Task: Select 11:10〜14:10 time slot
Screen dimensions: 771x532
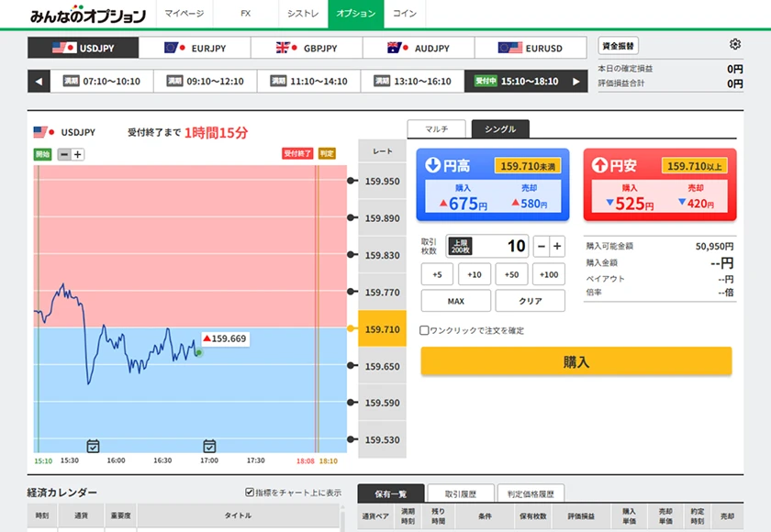Action: [x=309, y=82]
